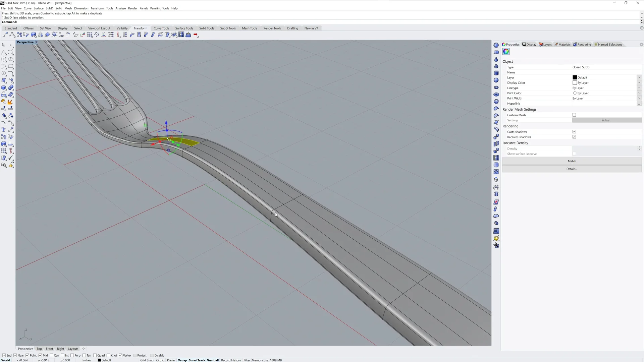Toggle Casts shadows checkbox
Image resolution: width=644 pixels, height=362 pixels.
click(574, 131)
